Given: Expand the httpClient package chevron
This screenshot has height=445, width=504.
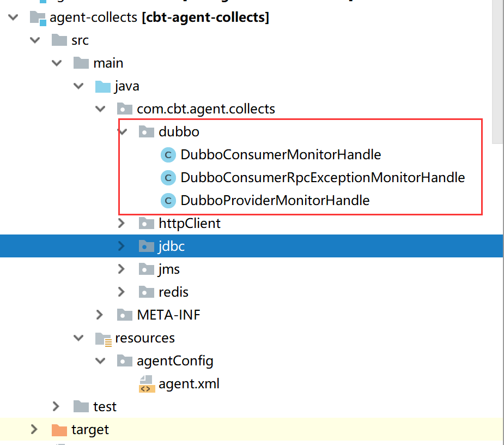Looking at the screenshot, I should point(121,223).
